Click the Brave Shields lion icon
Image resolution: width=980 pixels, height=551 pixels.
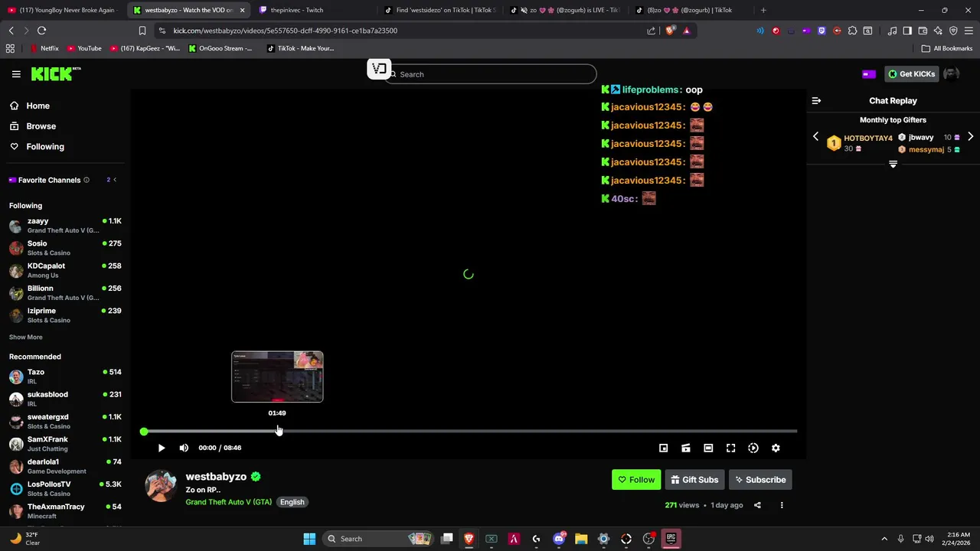pos(671,31)
